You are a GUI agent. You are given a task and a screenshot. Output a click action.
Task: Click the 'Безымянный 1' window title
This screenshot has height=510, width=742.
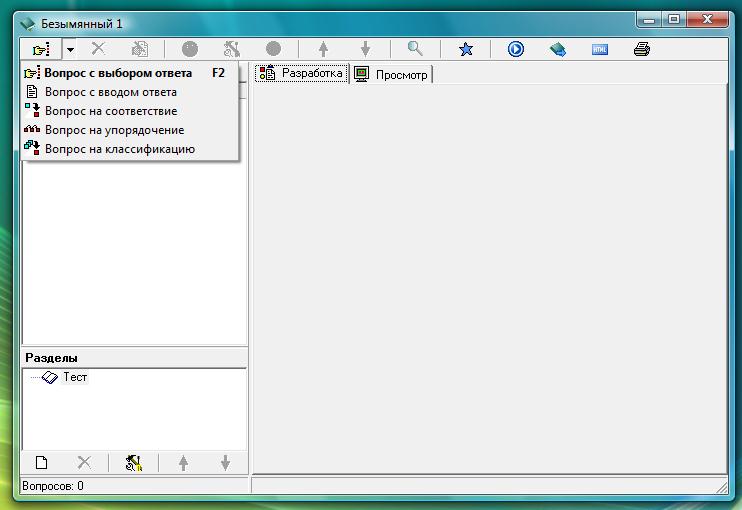[x=81, y=24]
